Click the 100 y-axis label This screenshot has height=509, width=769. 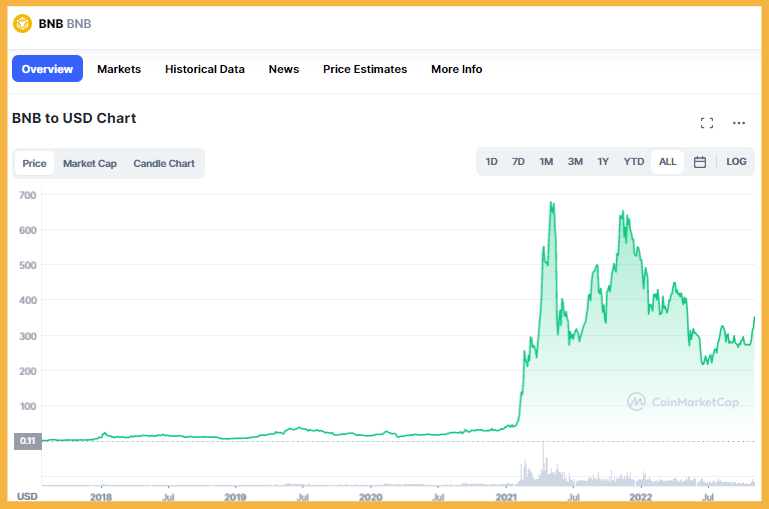coord(27,407)
